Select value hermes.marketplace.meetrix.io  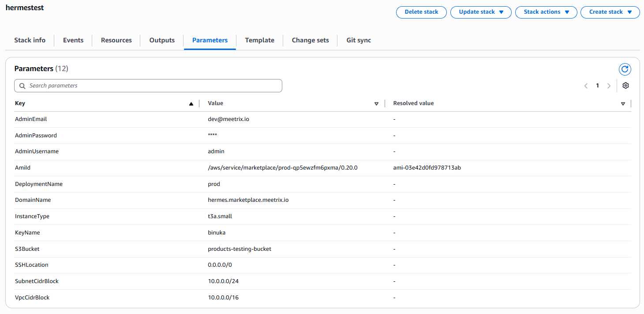[x=248, y=200]
